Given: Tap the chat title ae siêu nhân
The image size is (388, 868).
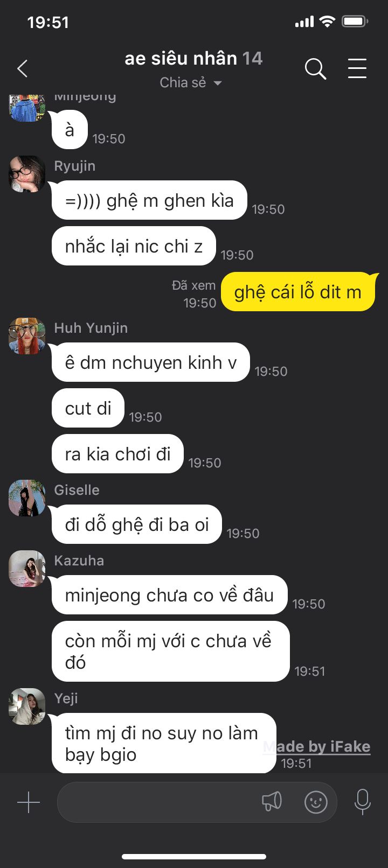Looking at the screenshot, I should (181, 58).
